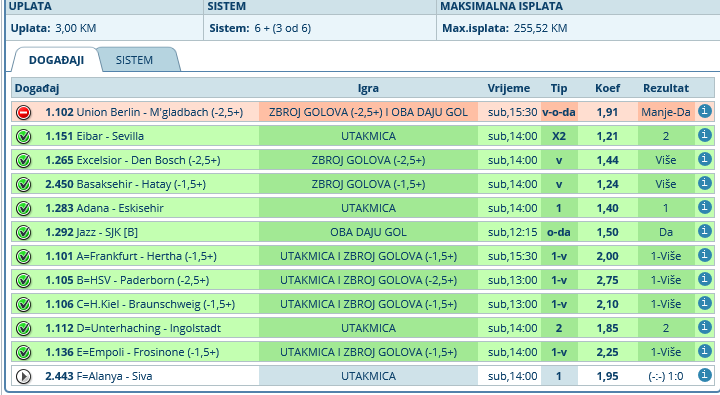Click the 1,91 odds value
This screenshot has width=720, height=395.
coord(608,112)
